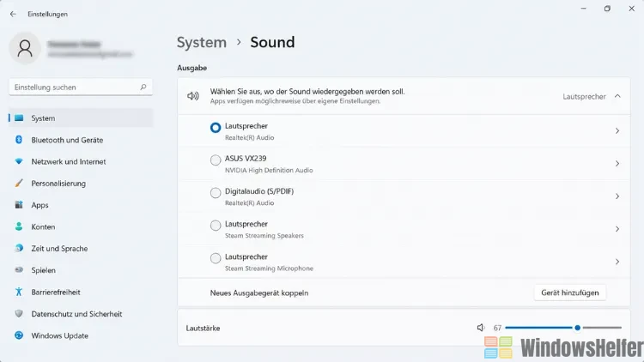Open Spielen settings
The width and height of the screenshot is (644, 362).
[81, 270]
